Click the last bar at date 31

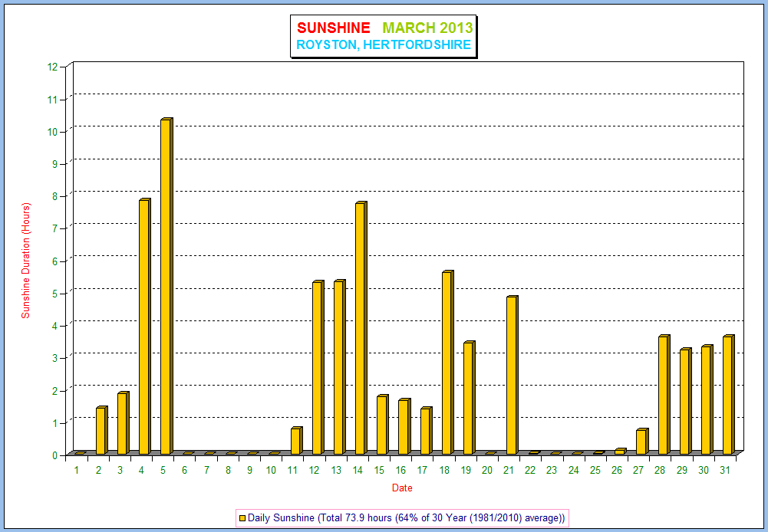tap(728, 395)
